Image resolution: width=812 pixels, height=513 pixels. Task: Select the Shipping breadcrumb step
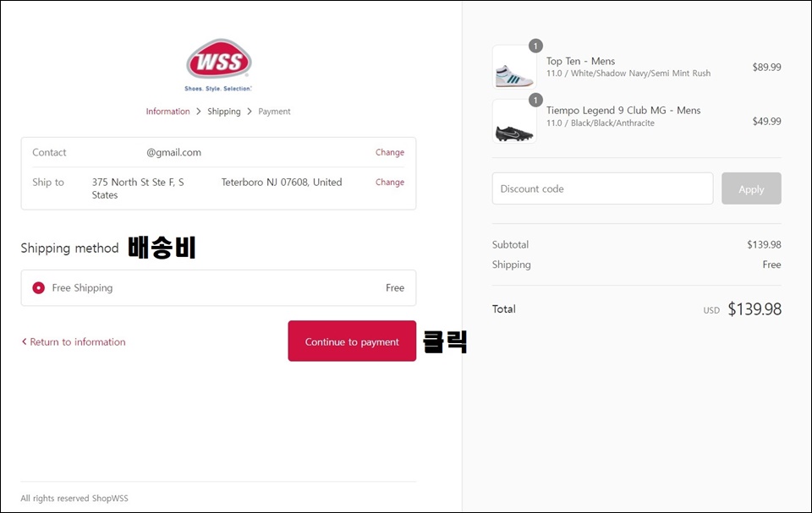tap(223, 112)
